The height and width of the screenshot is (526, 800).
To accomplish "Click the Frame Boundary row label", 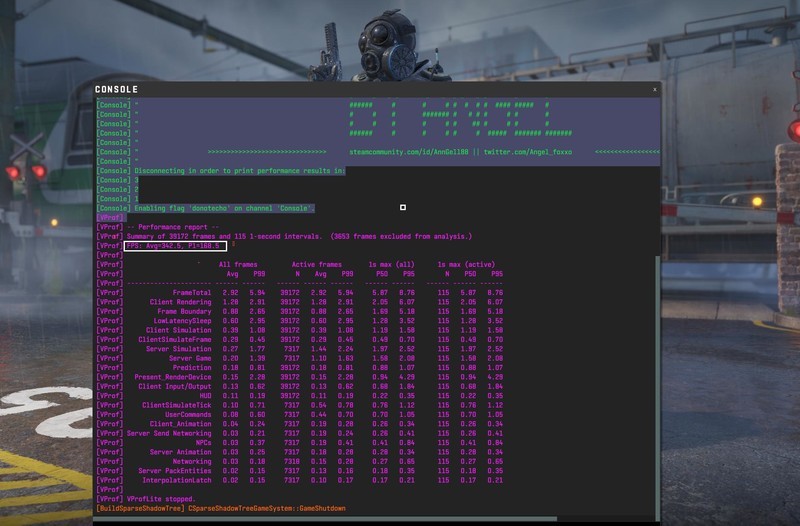I will click(x=184, y=311).
